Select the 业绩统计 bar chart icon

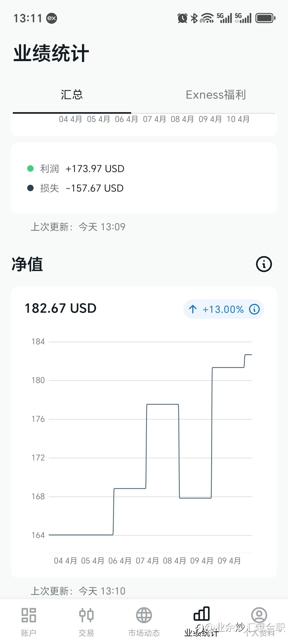pyautogui.click(x=202, y=614)
